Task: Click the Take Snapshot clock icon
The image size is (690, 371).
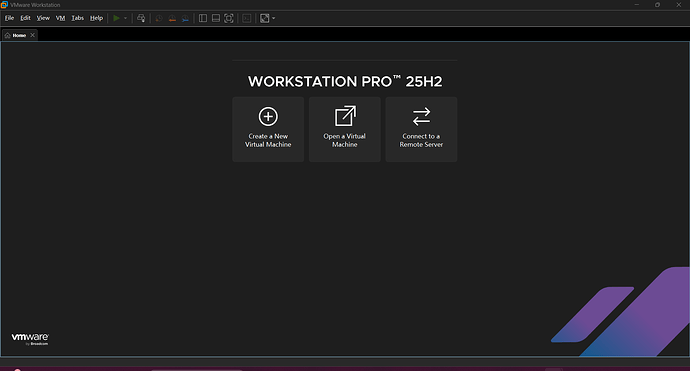Action: tap(159, 18)
